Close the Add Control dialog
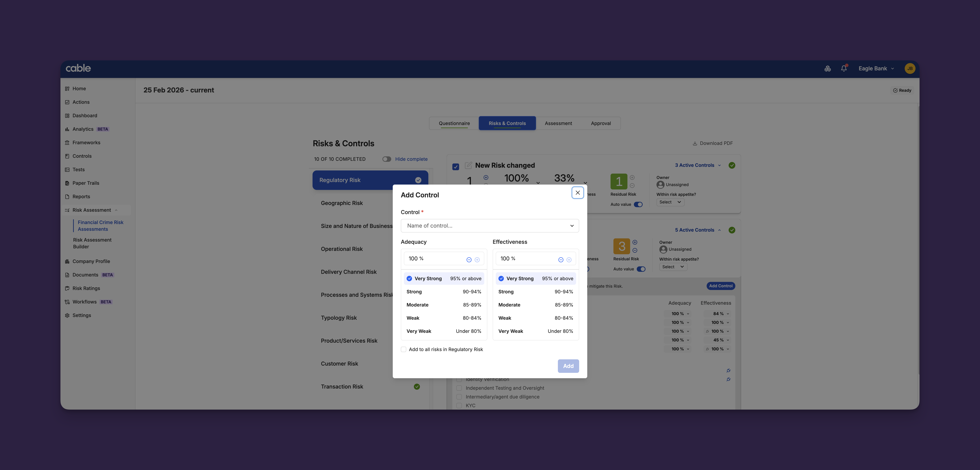980x470 pixels. [577, 193]
